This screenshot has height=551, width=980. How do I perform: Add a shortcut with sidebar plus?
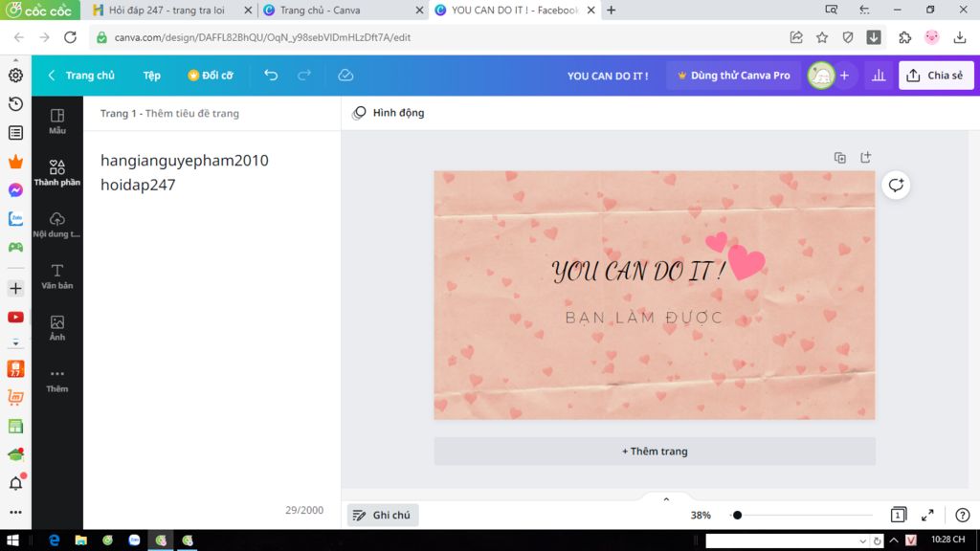pos(15,288)
